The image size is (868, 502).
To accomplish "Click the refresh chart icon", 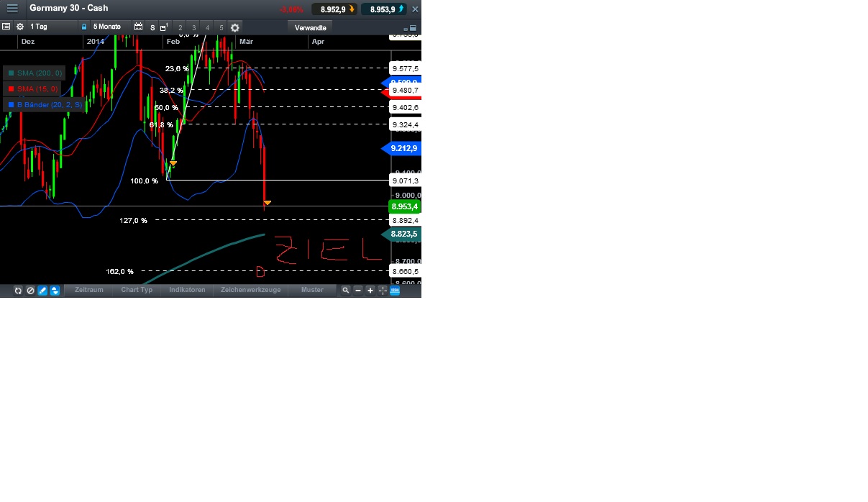I will (x=18, y=290).
